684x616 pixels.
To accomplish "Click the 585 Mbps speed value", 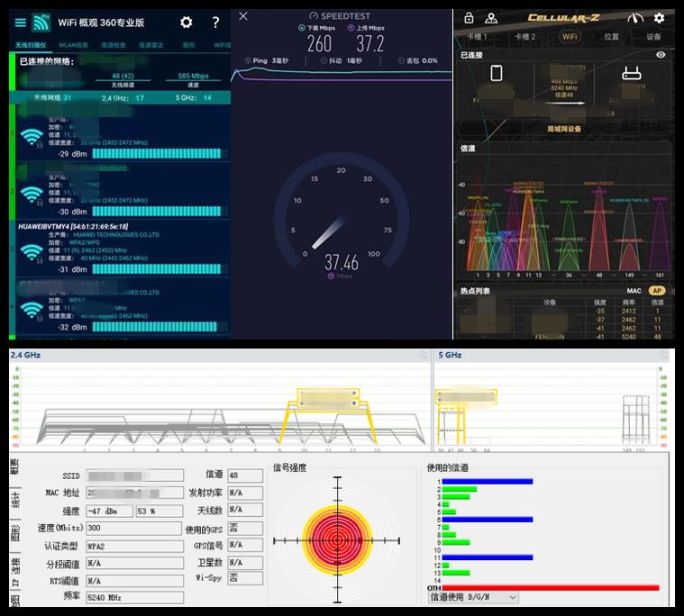I will point(193,76).
